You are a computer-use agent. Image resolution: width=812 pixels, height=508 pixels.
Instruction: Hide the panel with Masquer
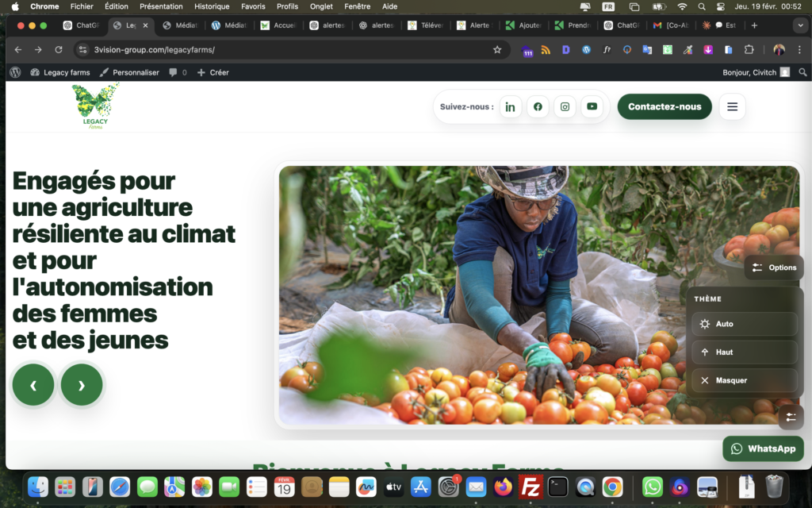tap(744, 380)
